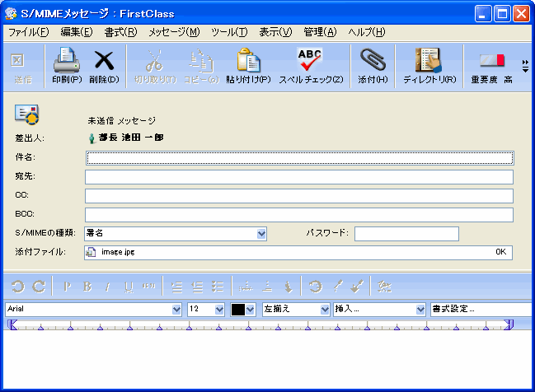This screenshot has height=392, width=535.
Task: Click the Importance (重要度) flag icon
Action: pos(491,60)
